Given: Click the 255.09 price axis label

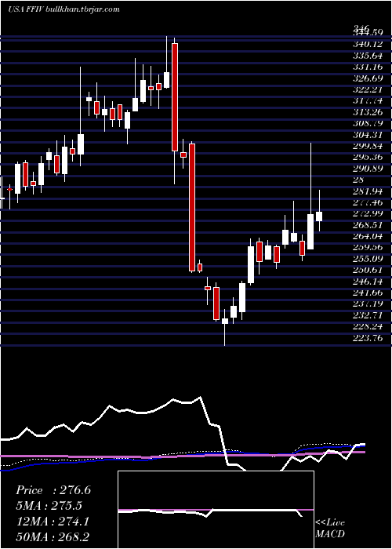Looking at the screenshot, I should click(368, 259).
